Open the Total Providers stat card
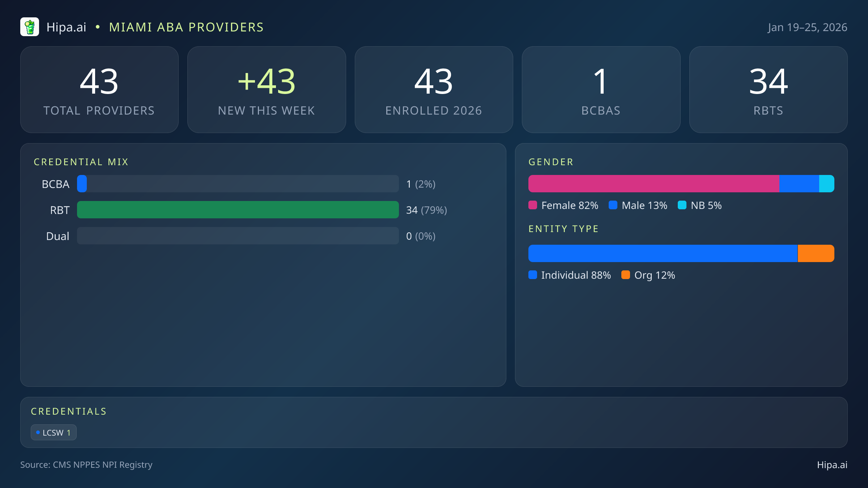Image resolution: width=868 pixels, height=488 pixels. (x=99, y=90)
